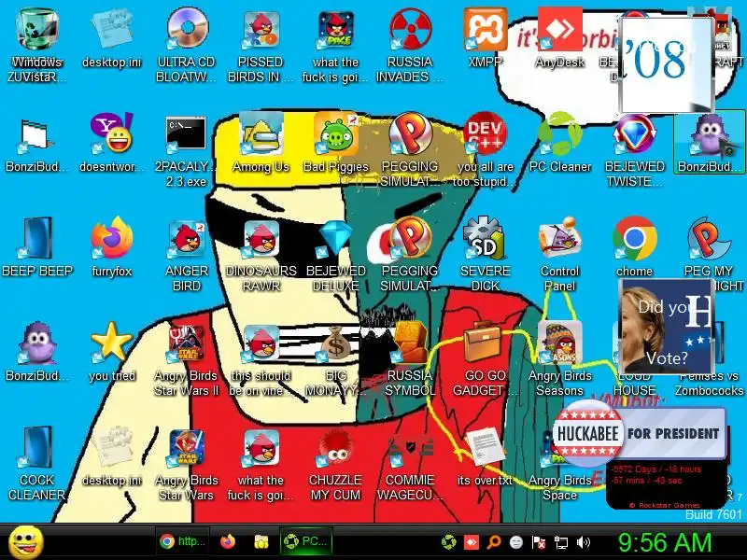Open the 2PACALY... 2.3.exe command prompt icon

pos(186,133)
